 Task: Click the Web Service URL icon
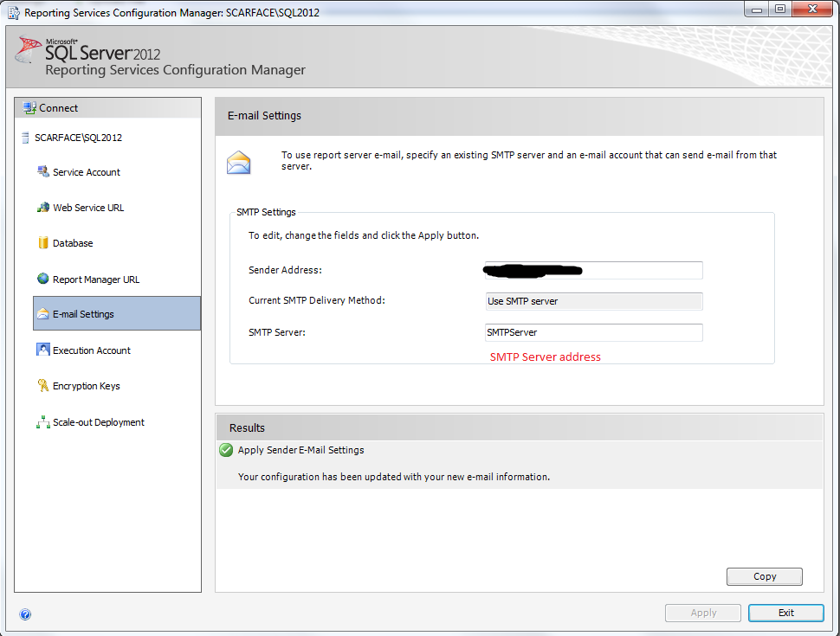tap(42, 207)
